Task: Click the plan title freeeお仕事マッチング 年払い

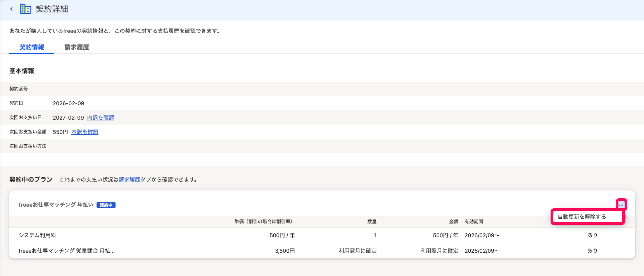Action: (56, 205)
